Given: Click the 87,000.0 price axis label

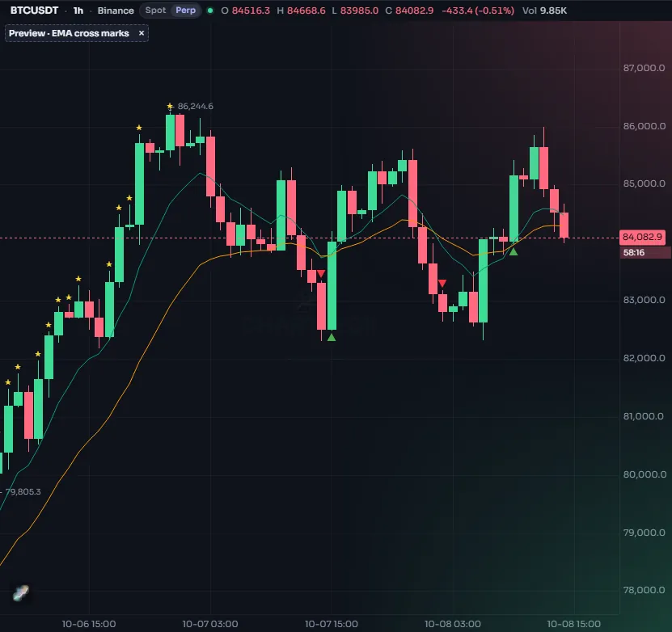Looking at the screenshot, I should [x=644, y=68].
